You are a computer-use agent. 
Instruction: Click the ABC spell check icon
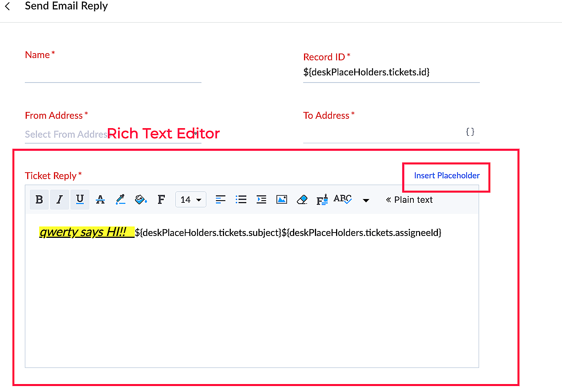342,199
